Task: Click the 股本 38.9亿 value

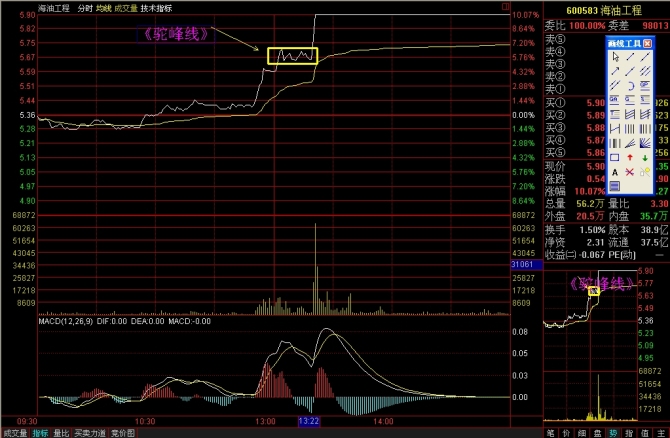Action: 654,230
